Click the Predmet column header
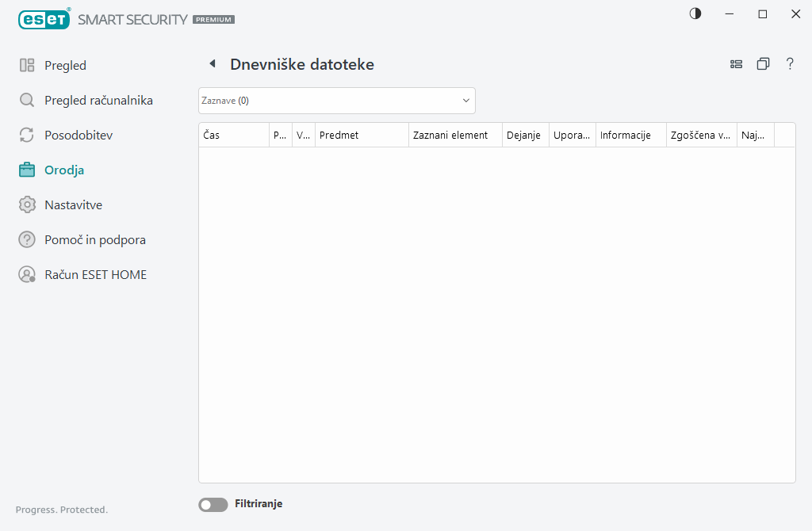The height and width of the screenshot is (531, 812). [x=361, y=136]
